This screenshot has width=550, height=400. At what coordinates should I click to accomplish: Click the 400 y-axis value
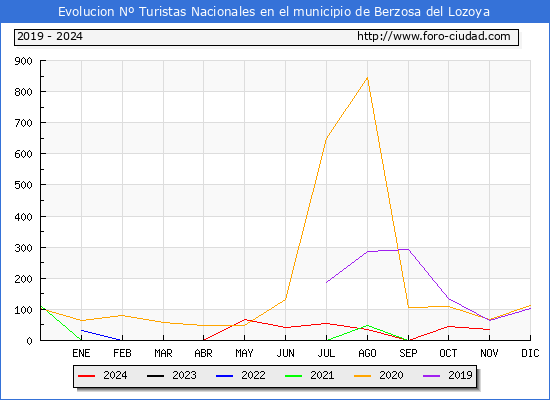[24, 217]
